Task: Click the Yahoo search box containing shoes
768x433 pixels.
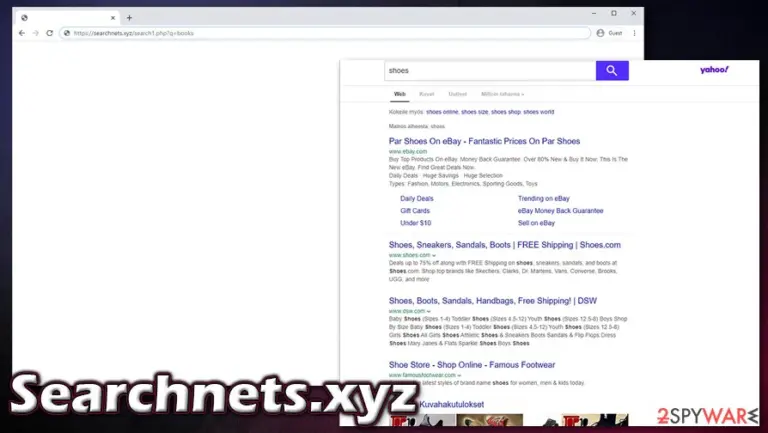Action: [x=490, y=71]
